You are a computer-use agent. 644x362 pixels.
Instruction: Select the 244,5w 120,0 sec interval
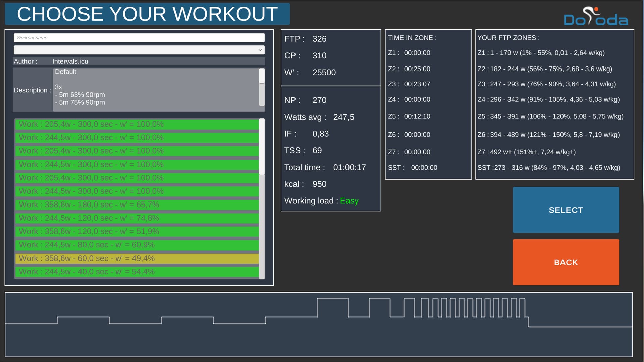[x=137, y=218]
